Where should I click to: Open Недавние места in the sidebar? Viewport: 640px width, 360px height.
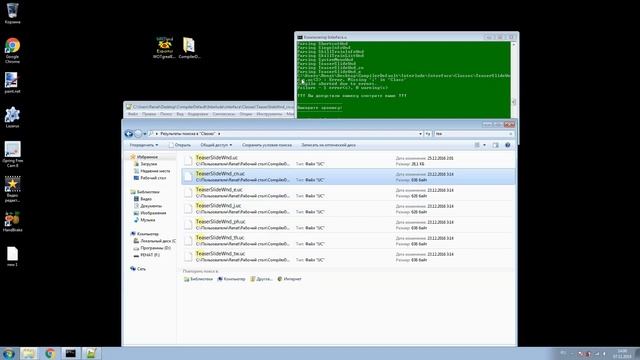coord(152,171)
